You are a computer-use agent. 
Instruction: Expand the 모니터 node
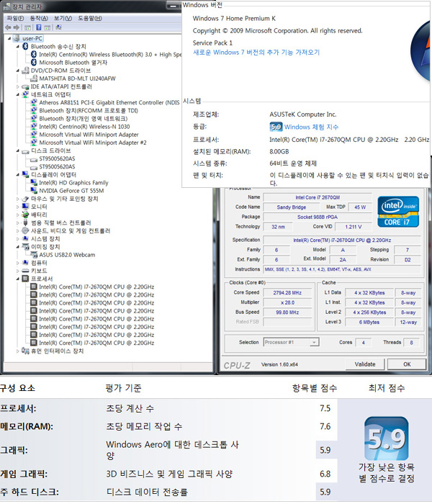point(18,207)
